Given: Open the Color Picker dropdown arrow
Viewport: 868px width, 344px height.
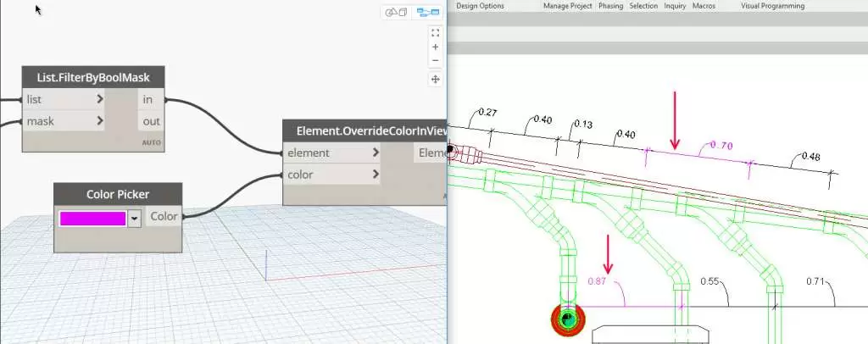Looking at the screenshot, I should point(134,219).
